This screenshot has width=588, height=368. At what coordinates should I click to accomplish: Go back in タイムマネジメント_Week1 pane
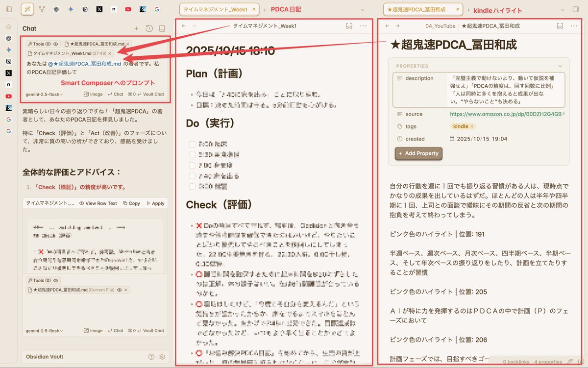click(x=183, y=26)
